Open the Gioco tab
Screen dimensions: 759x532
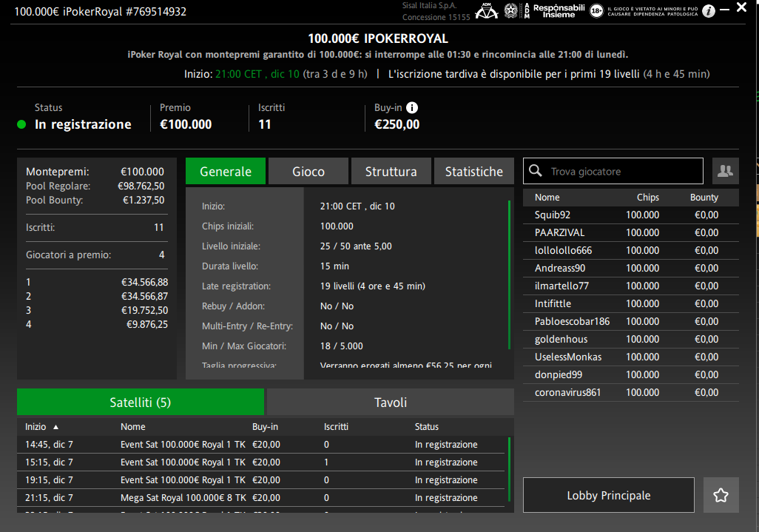click(x=308, y=171)
